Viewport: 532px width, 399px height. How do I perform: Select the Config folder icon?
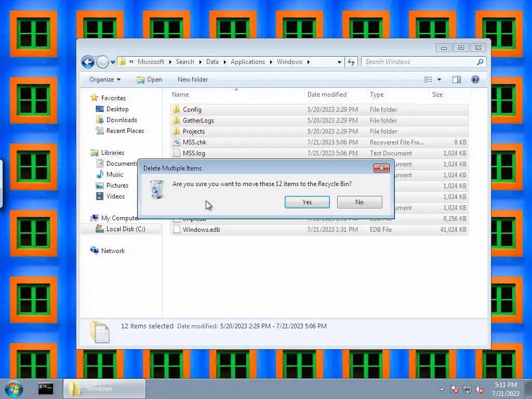coord(177,109)
